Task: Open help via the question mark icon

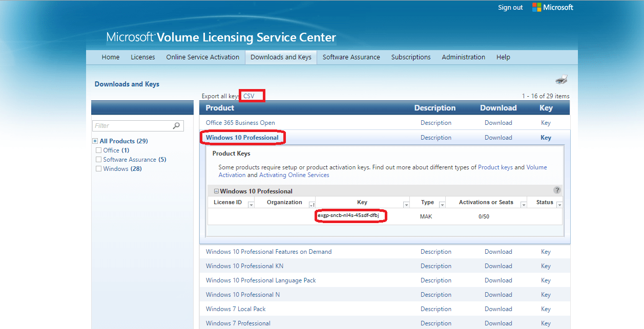Action: click(557, 190)
